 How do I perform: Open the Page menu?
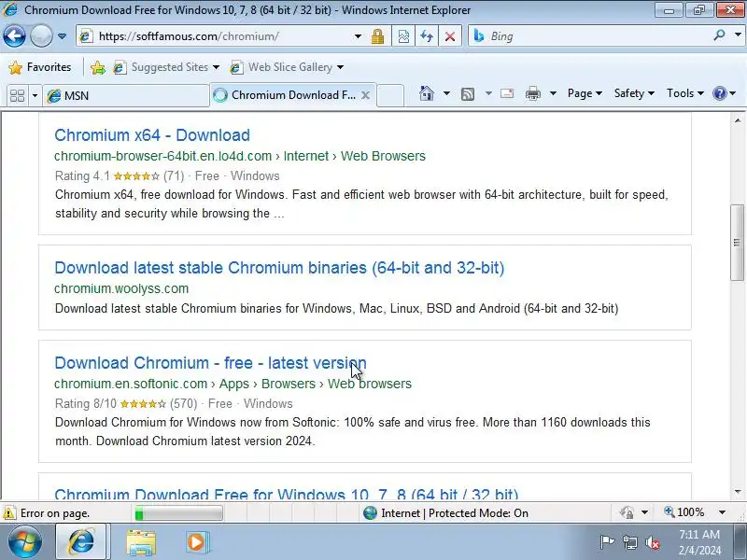[x=585, y=93]
